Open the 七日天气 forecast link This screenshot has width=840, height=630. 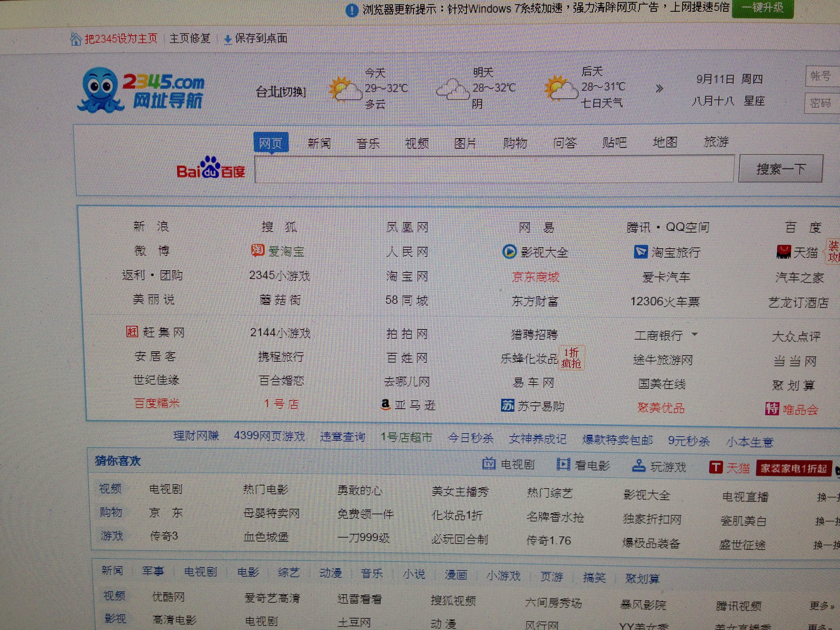coord(602,103)
